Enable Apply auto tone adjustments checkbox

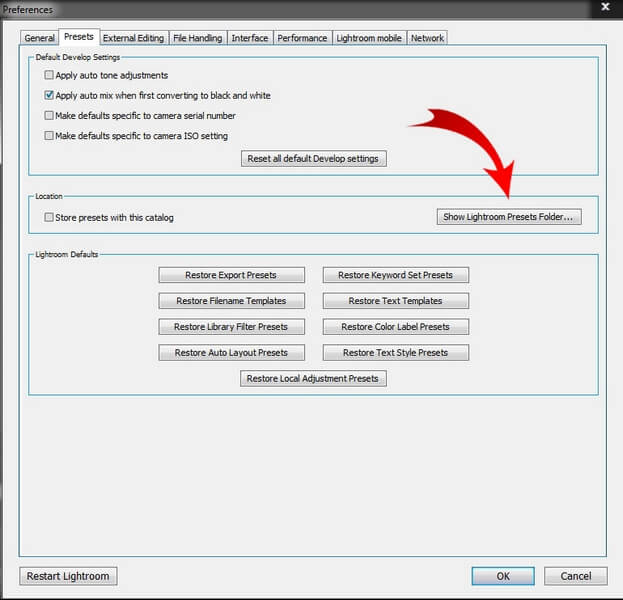[x=49, y=76]
